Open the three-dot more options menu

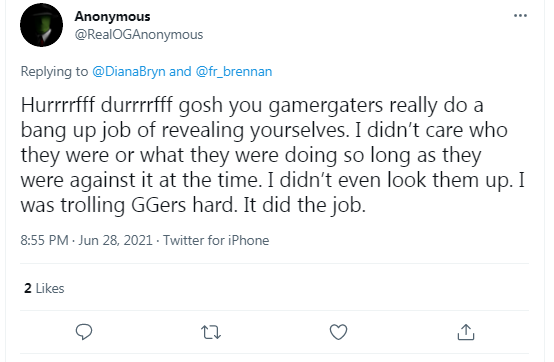[520, 16]
